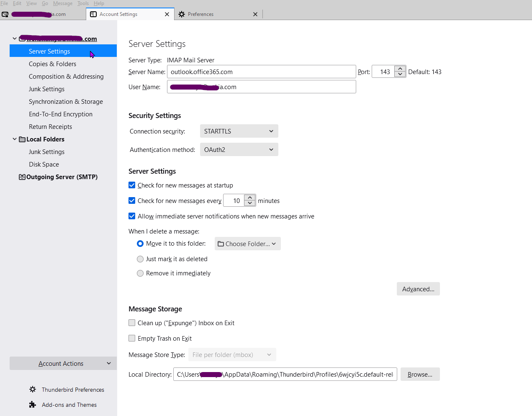Select Return Receipts

point(63,126)
